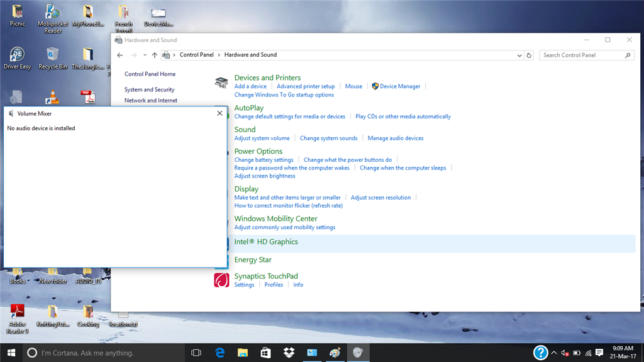Viewport: 644px width, 362px height.
Task: Open the AutoPlay heading
Action: pyautogui.click(x=249, y=108)
